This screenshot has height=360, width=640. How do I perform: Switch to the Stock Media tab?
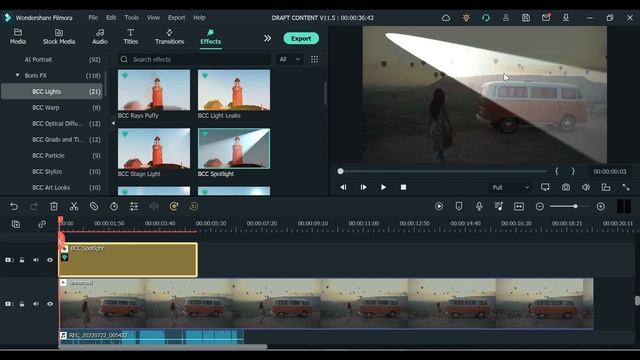pyautogui.click(x=59, y=37)
